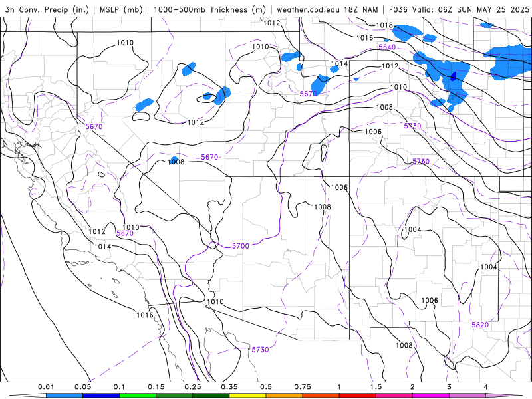Click the '1000-500mb Thickness (m)' title text
Screen dimensions: 532x399
tap(209, 9)
